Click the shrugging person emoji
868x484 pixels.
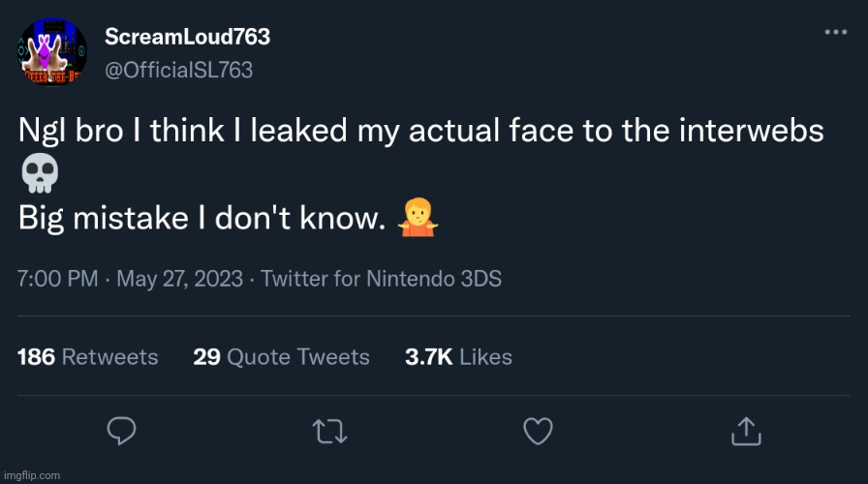(x=418, y=219)
